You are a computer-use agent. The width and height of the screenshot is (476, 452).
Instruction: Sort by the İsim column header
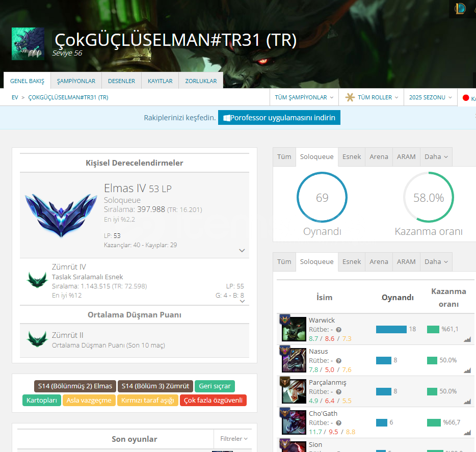(x=324, y=298)
